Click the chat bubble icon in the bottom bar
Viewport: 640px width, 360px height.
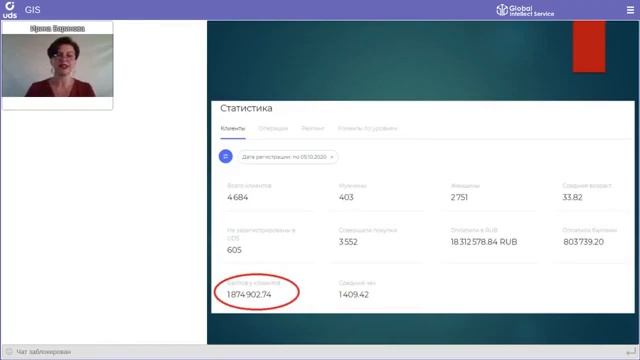tap(9, 351)
